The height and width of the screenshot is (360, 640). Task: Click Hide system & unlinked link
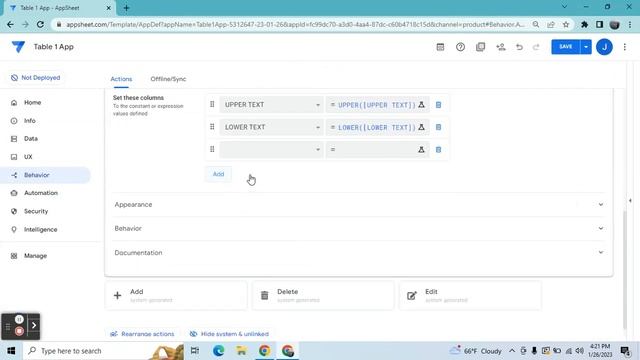pyautogui.click(x=229, y=334)
